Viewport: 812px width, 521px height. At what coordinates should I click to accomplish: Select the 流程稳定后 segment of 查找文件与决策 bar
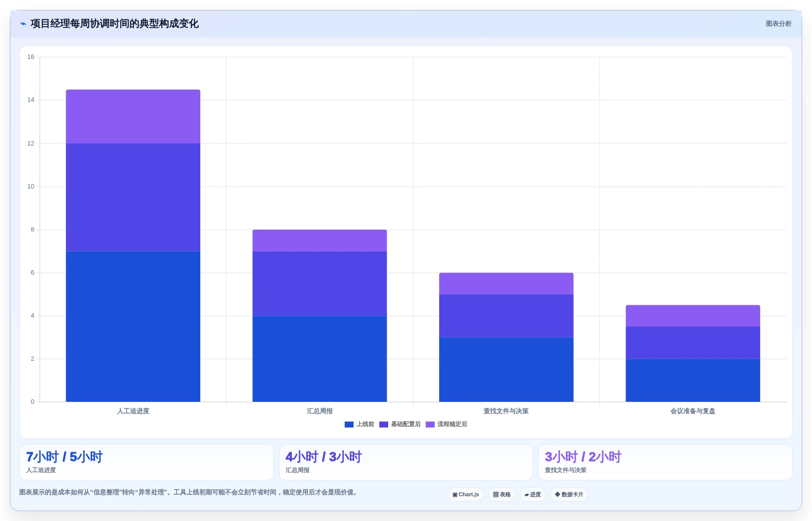pos(506,284)
